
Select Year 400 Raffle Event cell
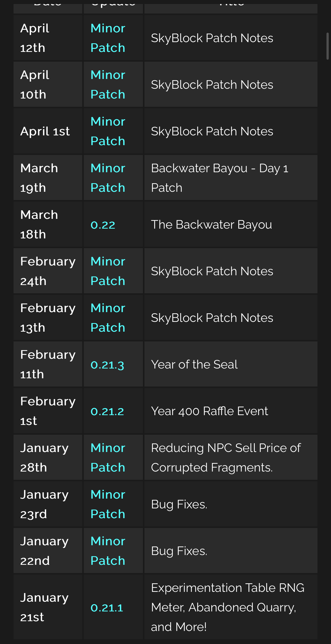(x=231, y=411)
